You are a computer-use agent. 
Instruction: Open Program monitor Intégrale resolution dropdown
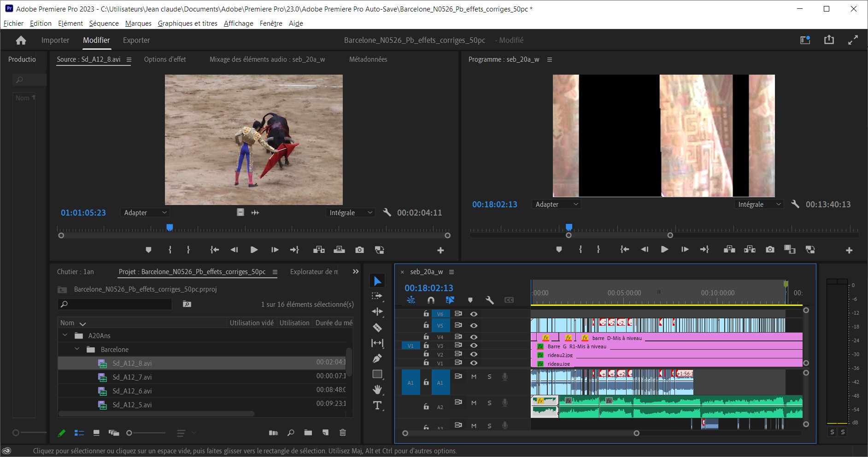tap(759, 204)
